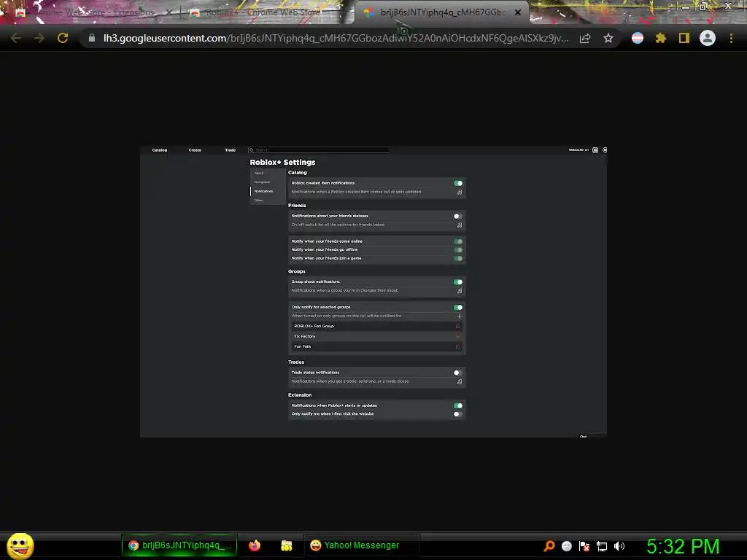The height and width of the screenshot is (560, 747).
Task: Click the Roblox search field
Action: (319, 150)
